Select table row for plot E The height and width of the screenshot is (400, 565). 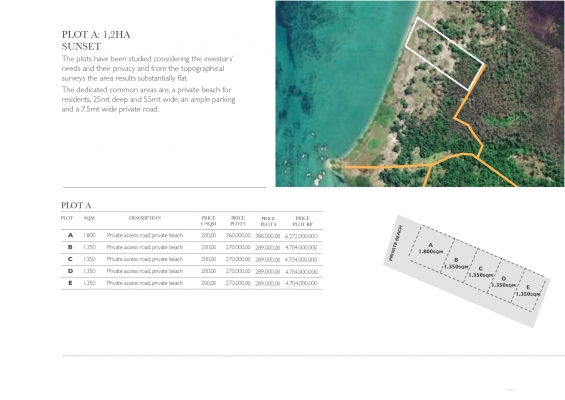click(x=192, y=283)
